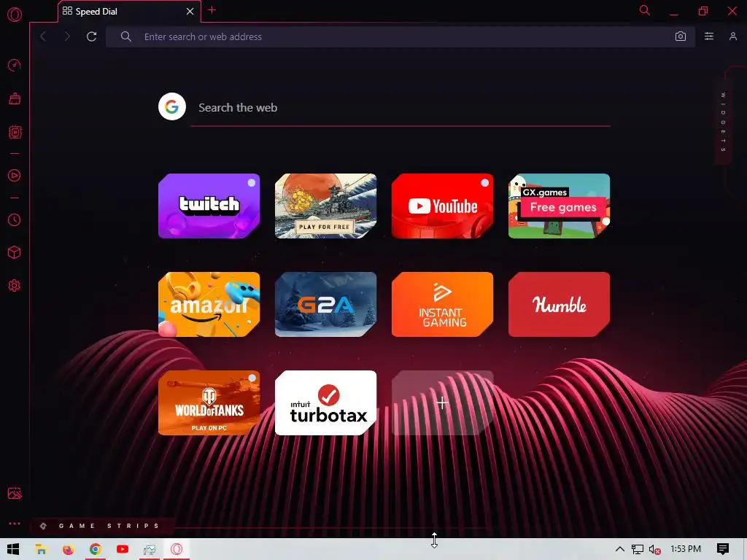Open Easy Setup sliders icon

tap(709, 36)
